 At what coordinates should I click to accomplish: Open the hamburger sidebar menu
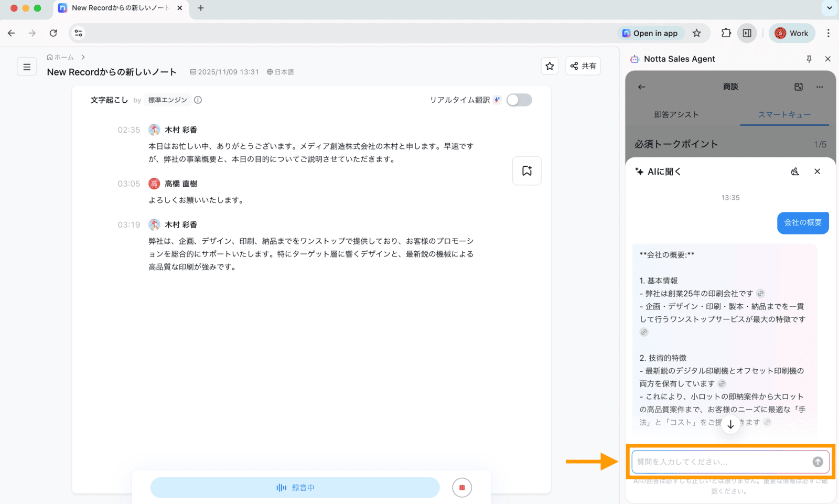pyautogui.click(x=27, y=67)
